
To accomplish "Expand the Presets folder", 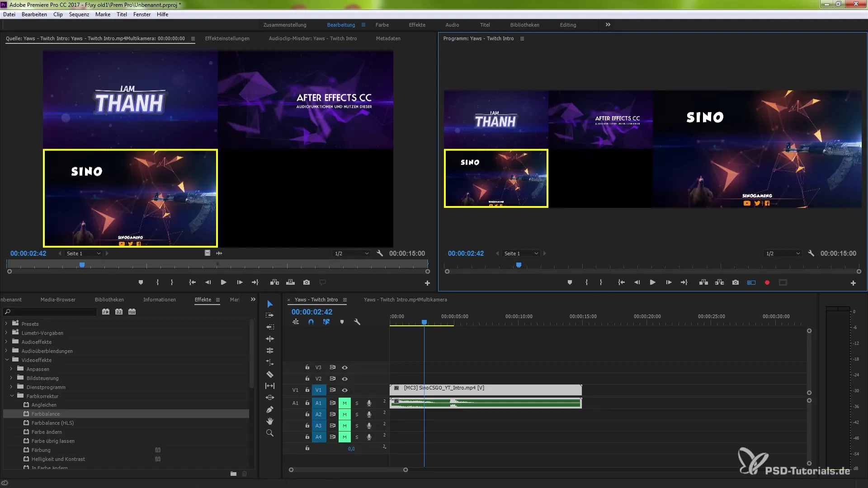I will [6, 324].
